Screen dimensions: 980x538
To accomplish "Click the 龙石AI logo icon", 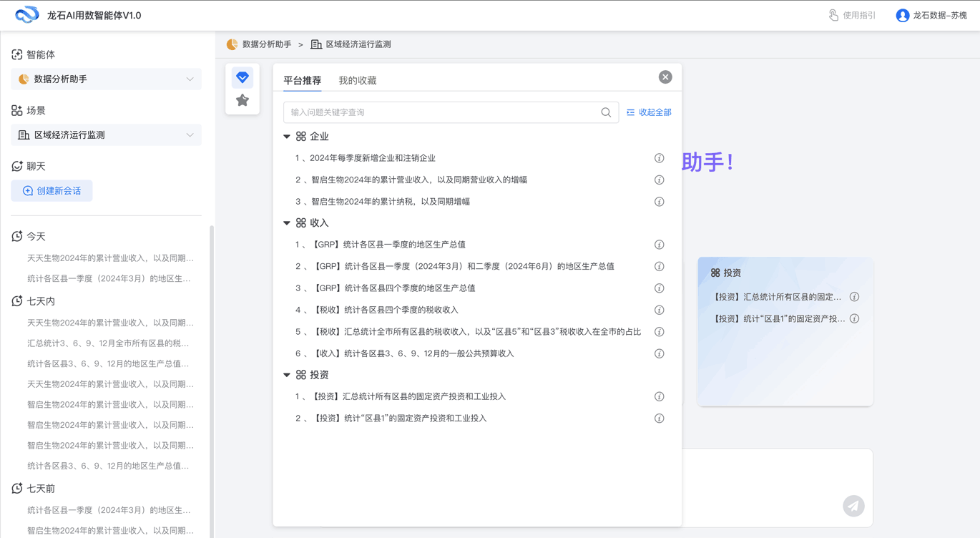I will tap(26, 14).
